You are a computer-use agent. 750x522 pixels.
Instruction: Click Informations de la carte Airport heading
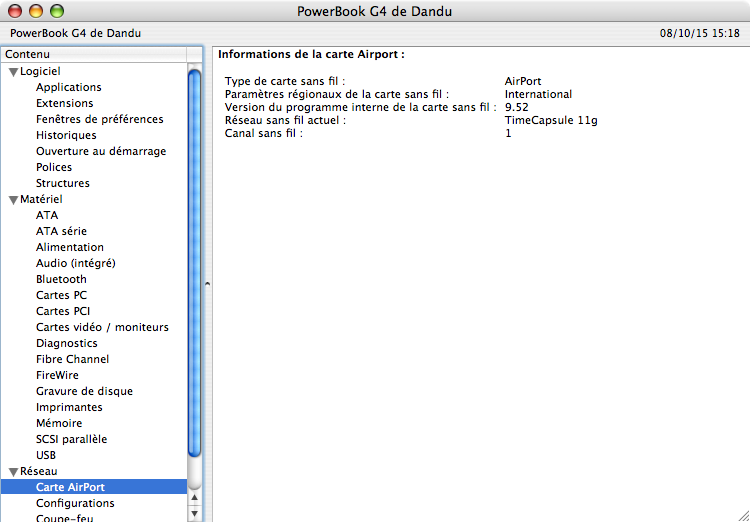click(311, 55)
